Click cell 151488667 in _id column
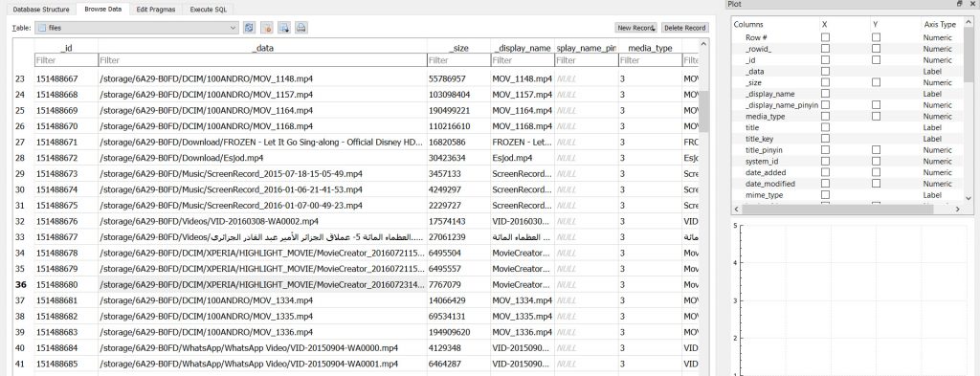The height and width of the screenshot is (376, 980). tap(66, 78)
